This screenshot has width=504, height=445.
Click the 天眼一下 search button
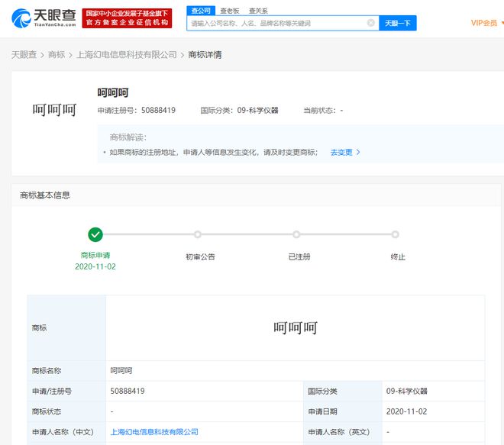tap(397, 23)
